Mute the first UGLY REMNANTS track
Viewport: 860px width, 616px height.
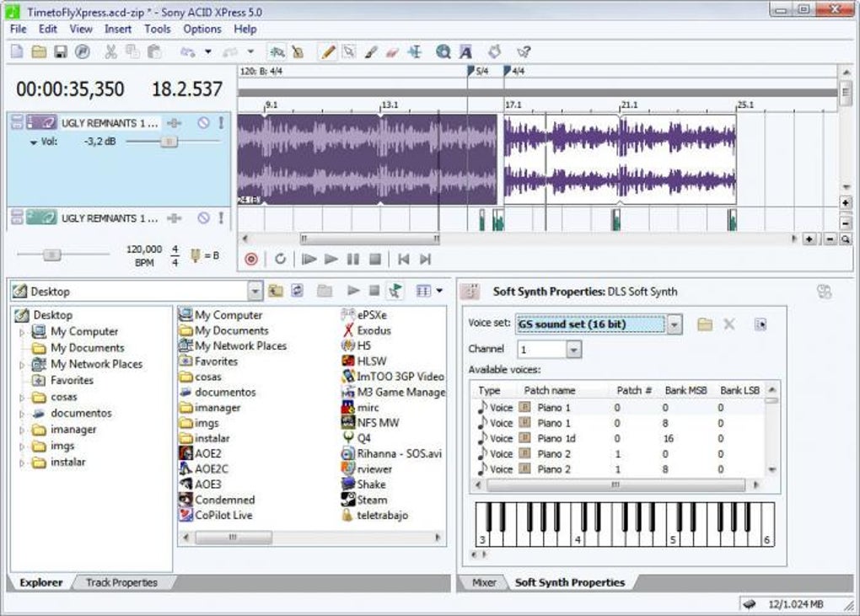[x=204, y=122]
